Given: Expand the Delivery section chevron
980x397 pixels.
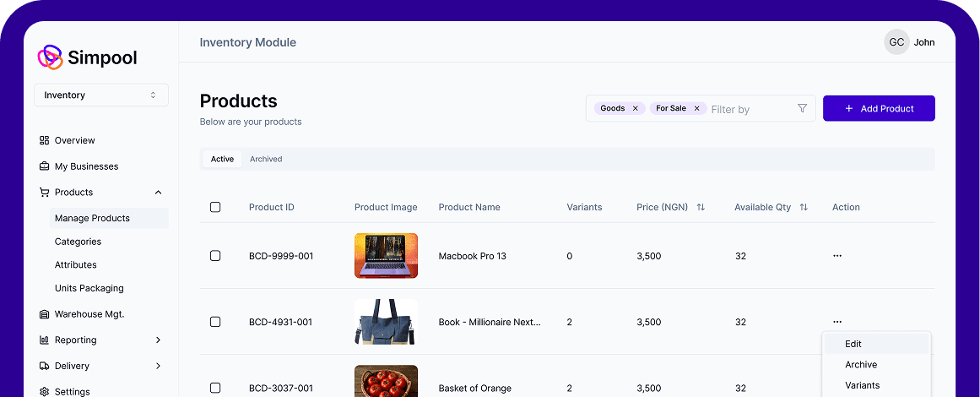Looking at the screenshot, I should 158,366.
